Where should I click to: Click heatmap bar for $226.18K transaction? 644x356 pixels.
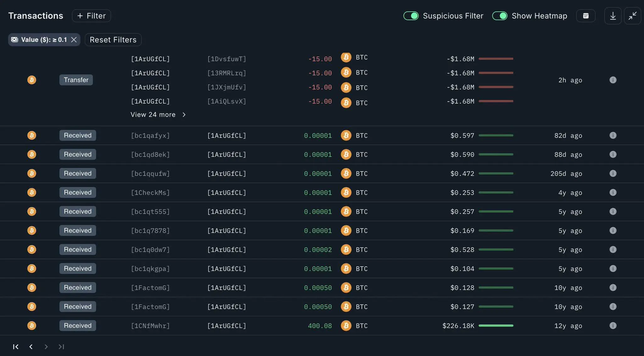click(496, 325)
